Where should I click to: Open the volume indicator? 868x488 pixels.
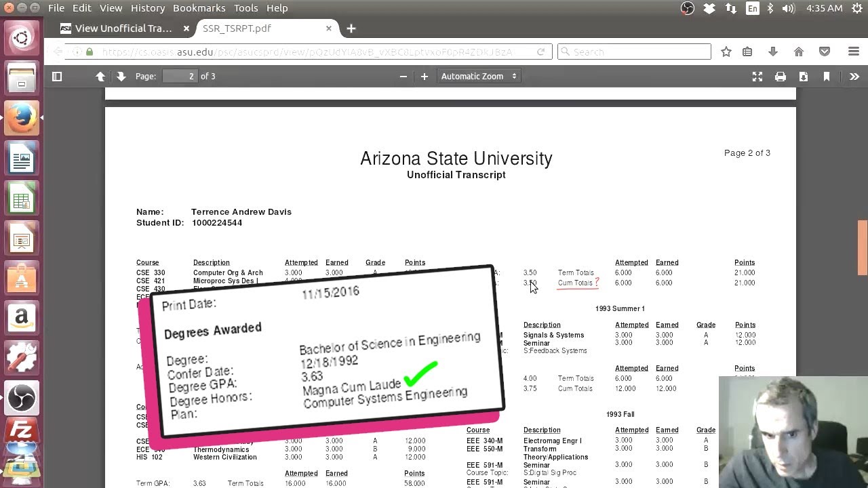click(x=788, y=8)
